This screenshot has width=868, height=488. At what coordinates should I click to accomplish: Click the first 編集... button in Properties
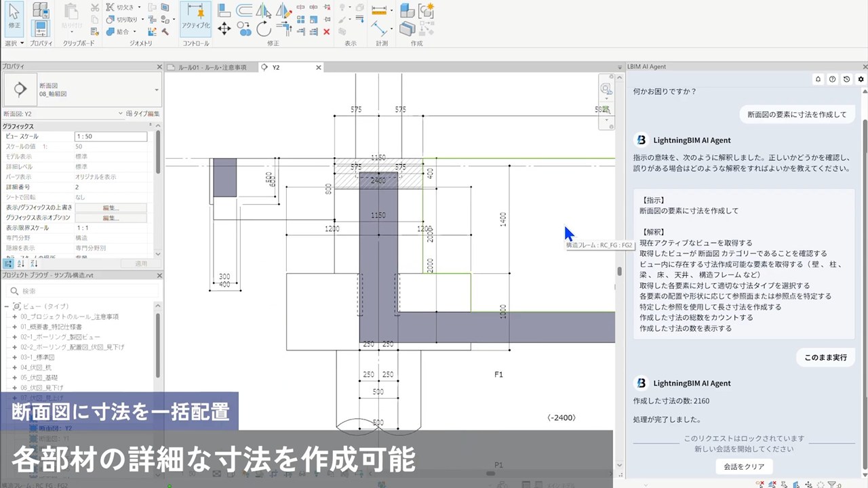[x=111, y=208]
